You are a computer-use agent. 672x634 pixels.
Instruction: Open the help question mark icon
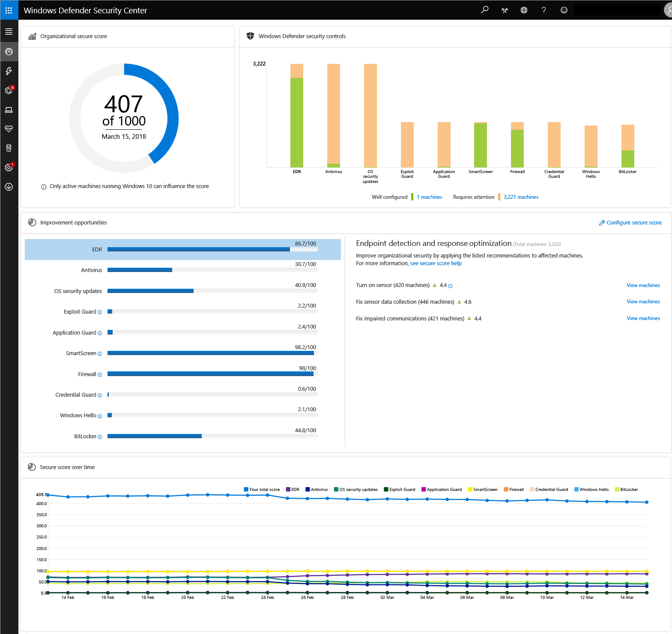(544, 10)
